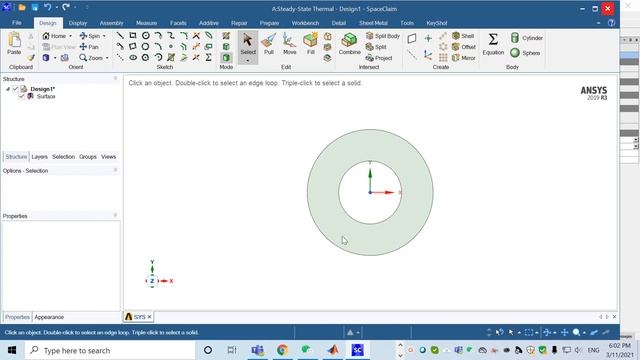This screenshot has width=640, height=360.
Task: Open the help question mark button
Action: pos(611,23)
